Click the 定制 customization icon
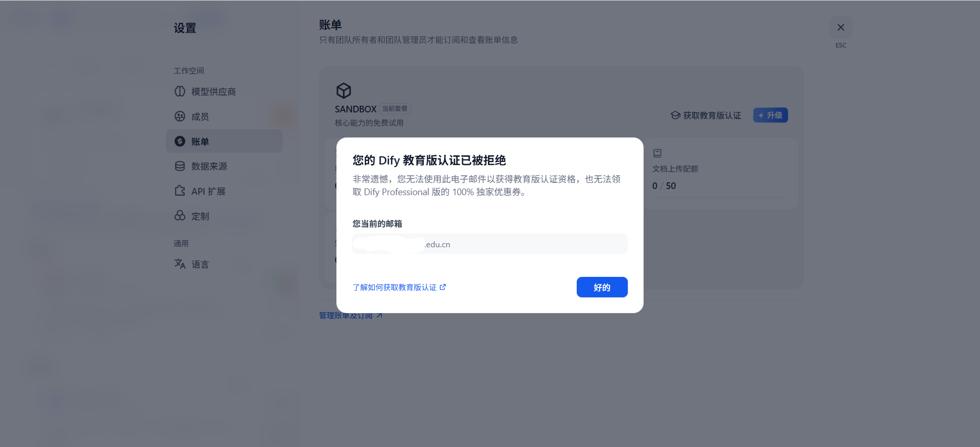 tap(180, 216)
